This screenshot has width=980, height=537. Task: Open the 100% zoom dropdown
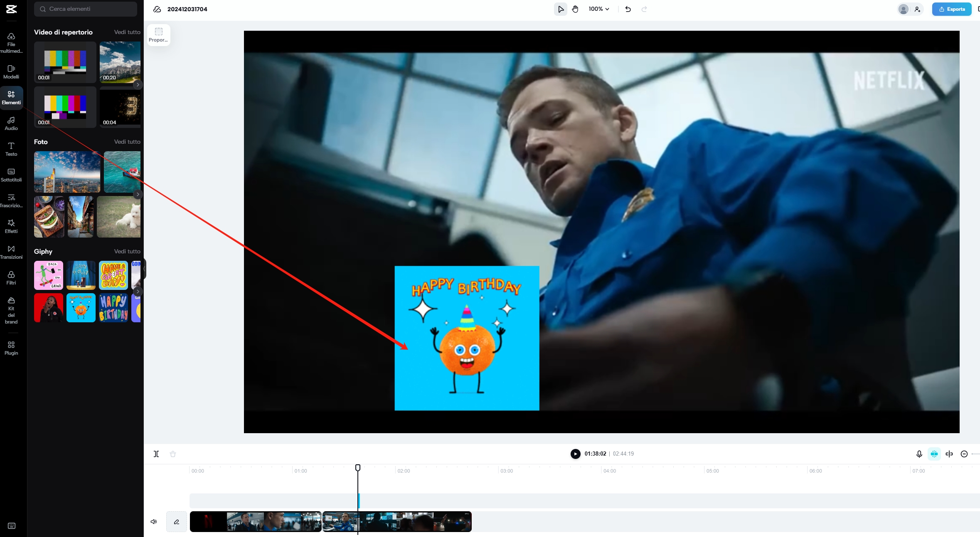pyautogui.click(x=599, y=9)
